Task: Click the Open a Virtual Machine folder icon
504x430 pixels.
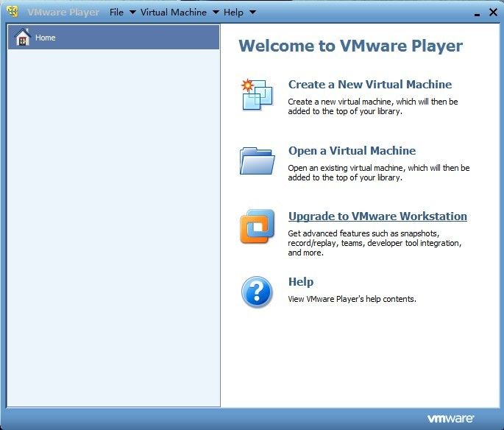Action: [x=257, y=161]
